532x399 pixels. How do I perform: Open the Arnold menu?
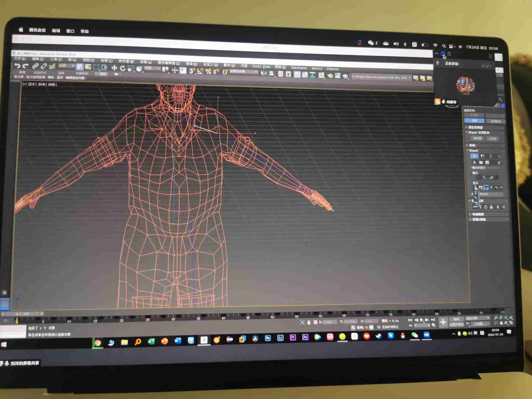coord(317,69)
